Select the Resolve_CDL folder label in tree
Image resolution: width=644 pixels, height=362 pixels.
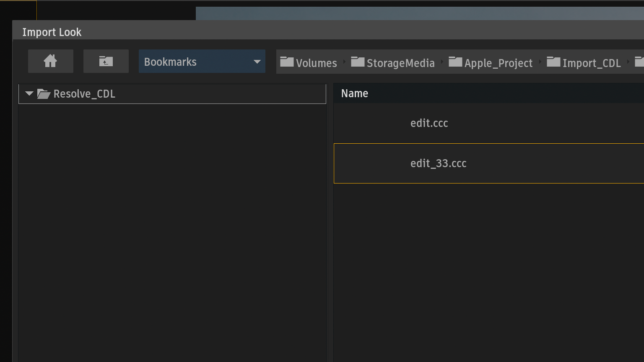(84, 94)
